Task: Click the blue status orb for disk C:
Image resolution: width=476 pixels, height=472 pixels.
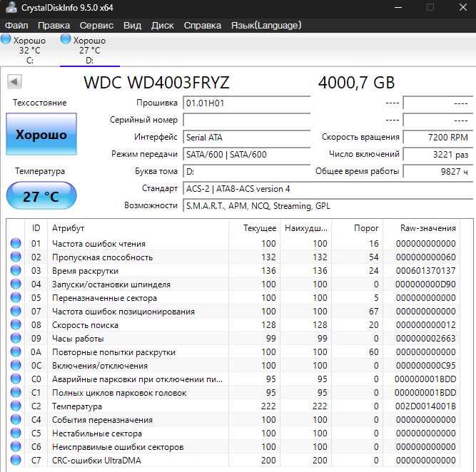Action: coord(6,39)
